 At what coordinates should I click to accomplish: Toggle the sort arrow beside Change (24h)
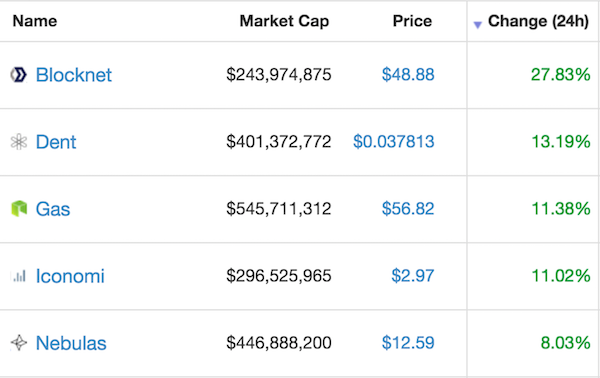[477, 25]
